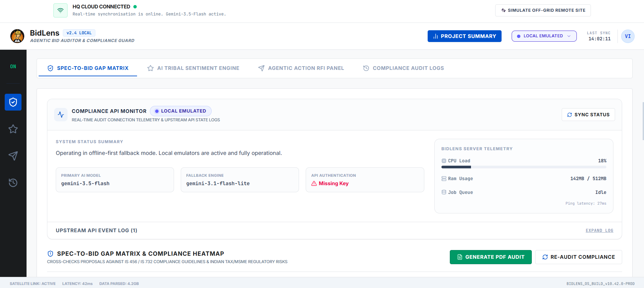Switch to Compliance Audit Logs tab

[x=403, y=68]
